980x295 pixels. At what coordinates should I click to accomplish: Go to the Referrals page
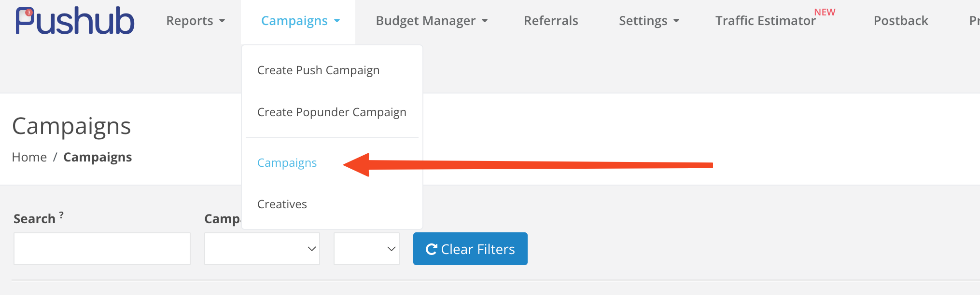pos(551,21)
